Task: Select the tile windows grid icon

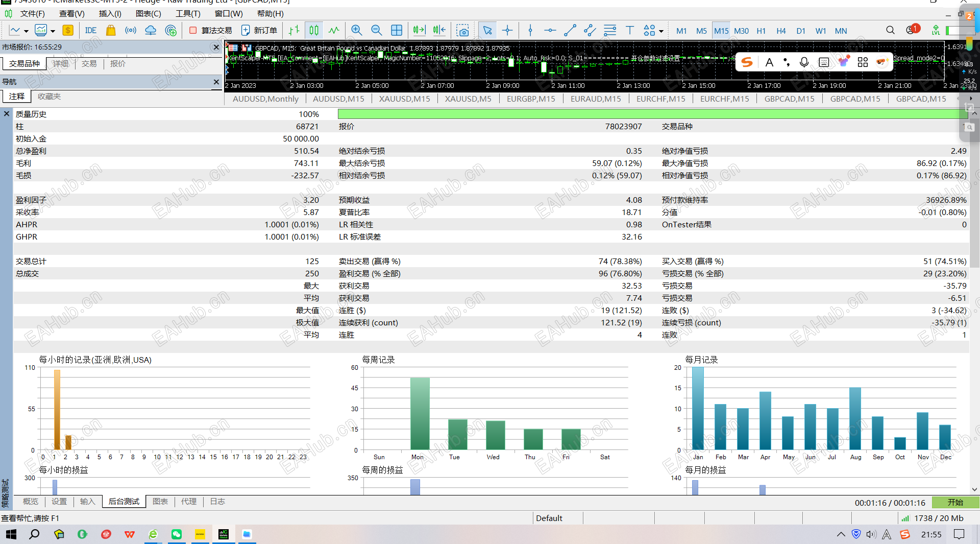Action: click(x=397, y=31)
